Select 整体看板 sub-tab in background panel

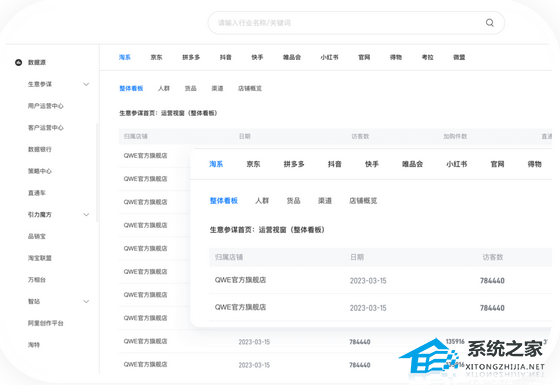[131, 88]
